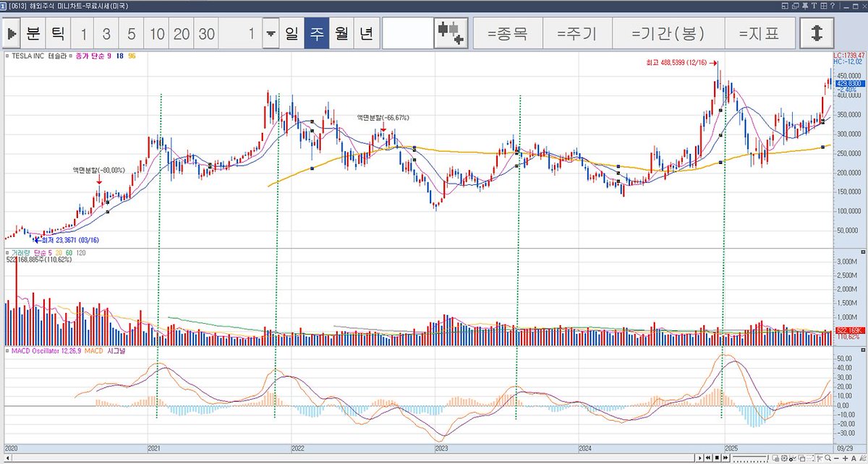
Task: Click the pin (本) icon in title bar
Action: tap(805, 6)
